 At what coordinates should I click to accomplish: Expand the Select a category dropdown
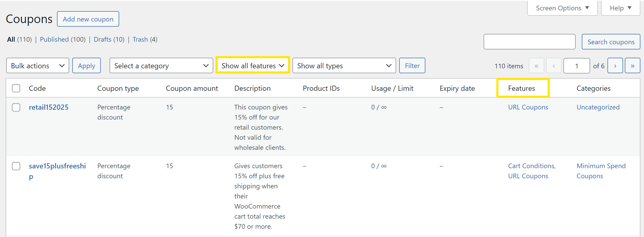[x=161, y=66]
